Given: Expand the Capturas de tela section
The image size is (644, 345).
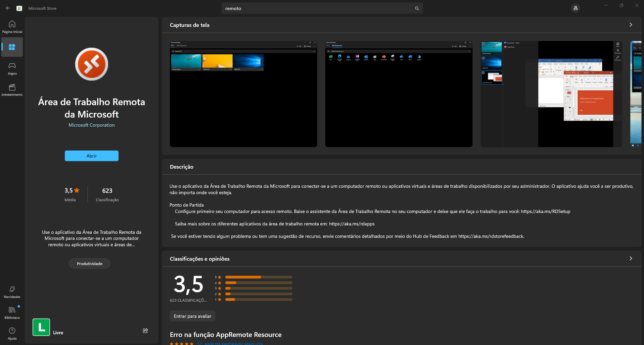Looking at the screenshot, I should click(631, 25).
